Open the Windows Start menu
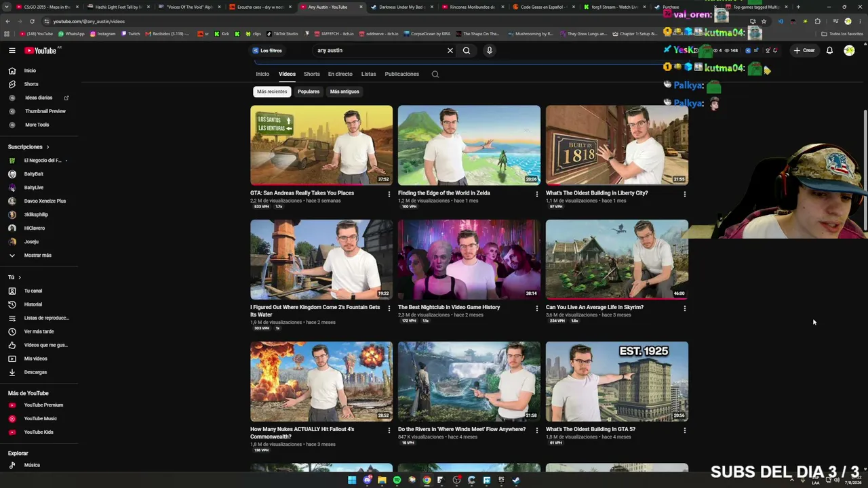The image size is (868, 488). [352, 480]
